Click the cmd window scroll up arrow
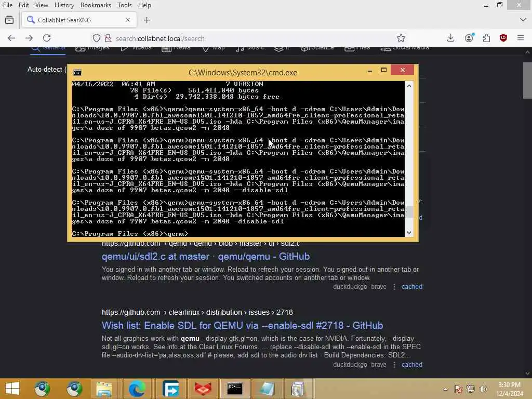The height and width of the screenshot is (399, 532). pyautogui.click(x=409, y=86)
